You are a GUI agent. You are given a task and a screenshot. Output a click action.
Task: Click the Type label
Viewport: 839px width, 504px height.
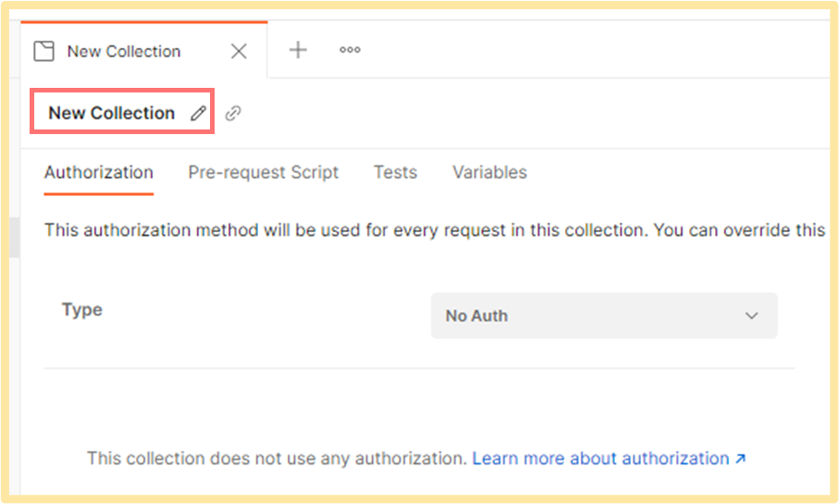tap(82, 310)
